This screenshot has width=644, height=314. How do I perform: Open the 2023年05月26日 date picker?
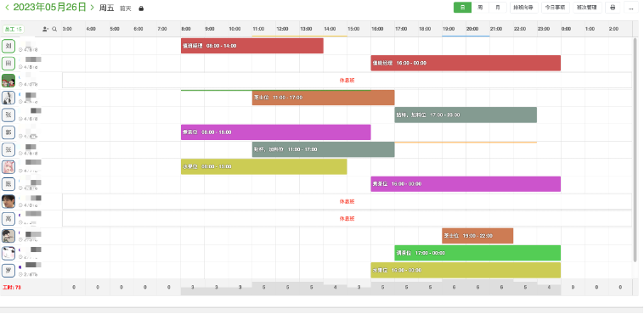[x=49, y=8]
